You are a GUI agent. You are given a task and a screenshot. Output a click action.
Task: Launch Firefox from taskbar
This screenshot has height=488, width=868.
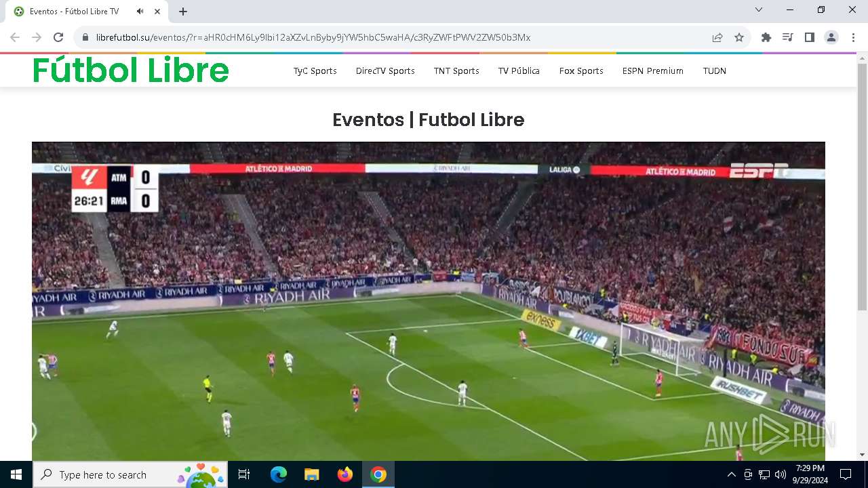[x=345, y=474]
